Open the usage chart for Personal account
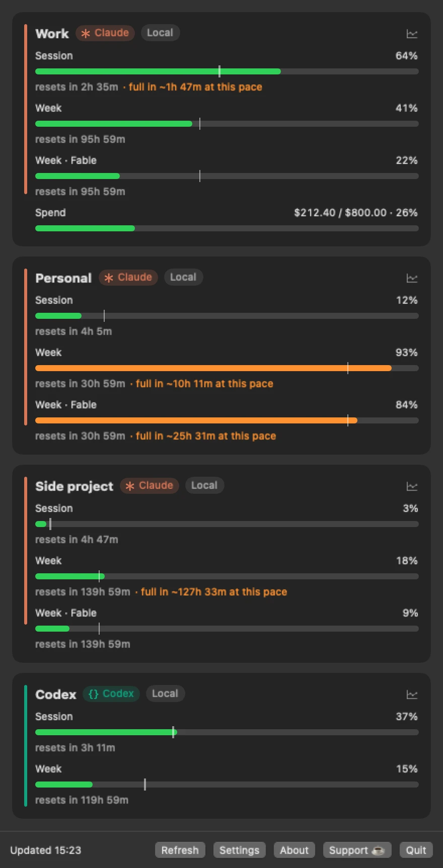Screen dimensions: 443x868 pyautogui.click(x=412, y=278)
